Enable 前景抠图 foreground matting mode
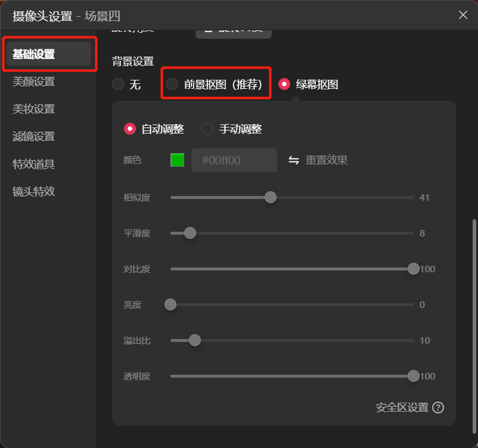This screenshot has height=448, width=478. click(x=173, y=84)
